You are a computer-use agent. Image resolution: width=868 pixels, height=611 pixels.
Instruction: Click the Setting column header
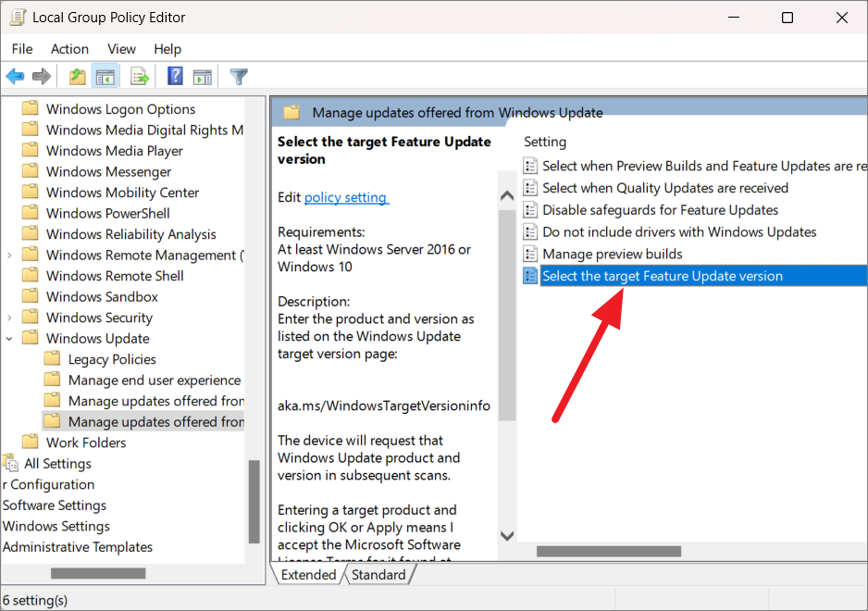coord(545,142)
